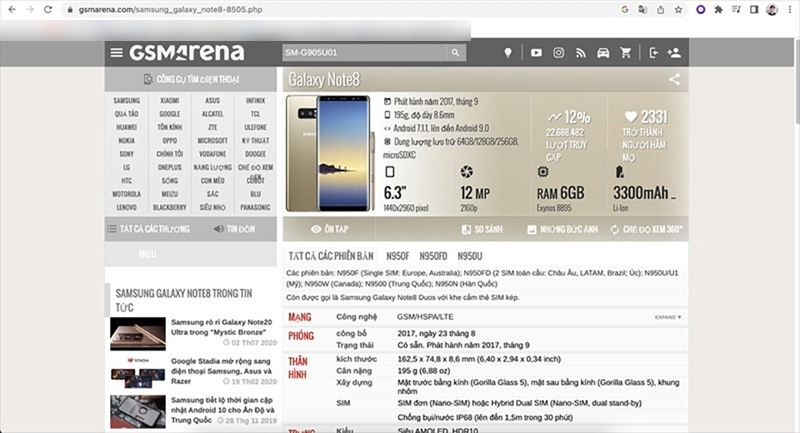Open the Google Stadia expansion article
Image resolution: width=800 pixels, height=433 pixels.
[221, 371]
